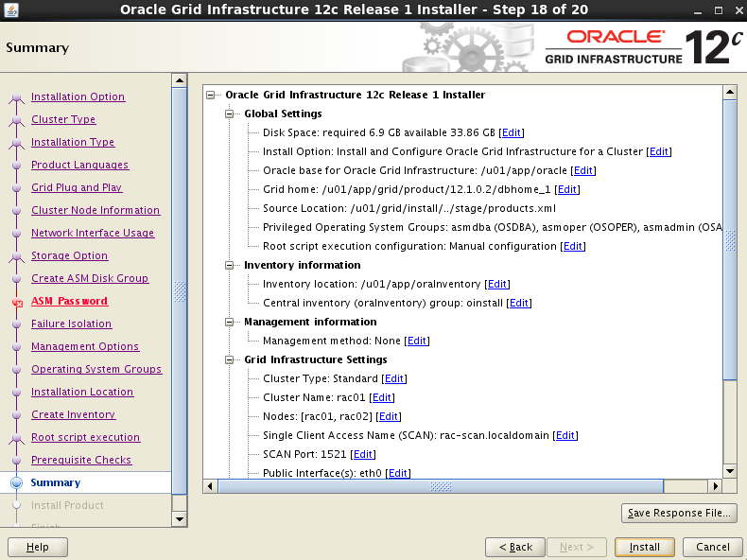
Task: Open Prerequisite Checks step
Action: click(81, 460)
